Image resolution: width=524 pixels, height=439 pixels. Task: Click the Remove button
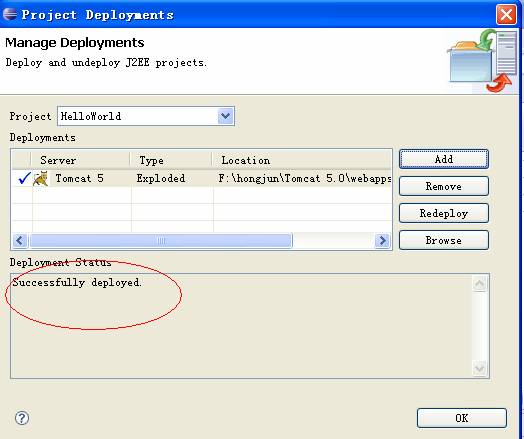444,186
